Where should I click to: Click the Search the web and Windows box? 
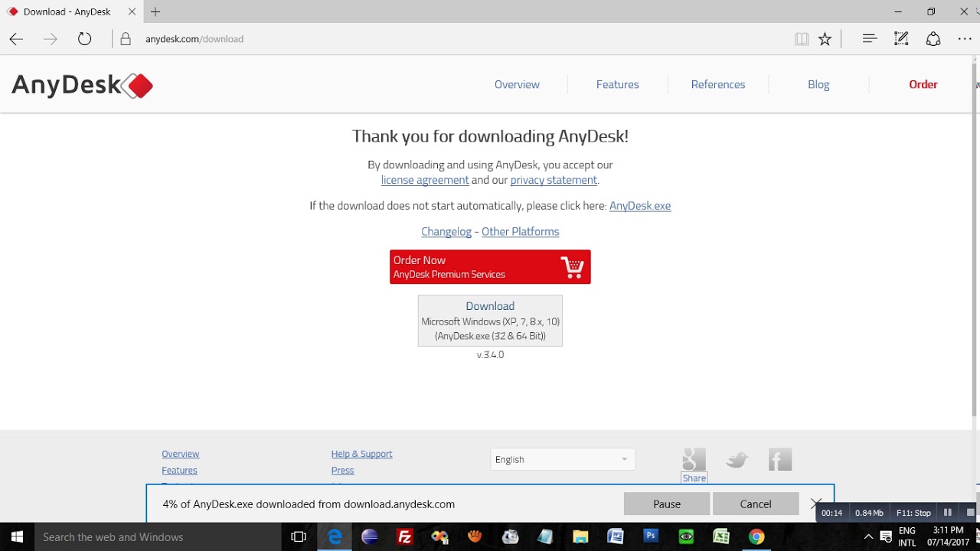157,537
